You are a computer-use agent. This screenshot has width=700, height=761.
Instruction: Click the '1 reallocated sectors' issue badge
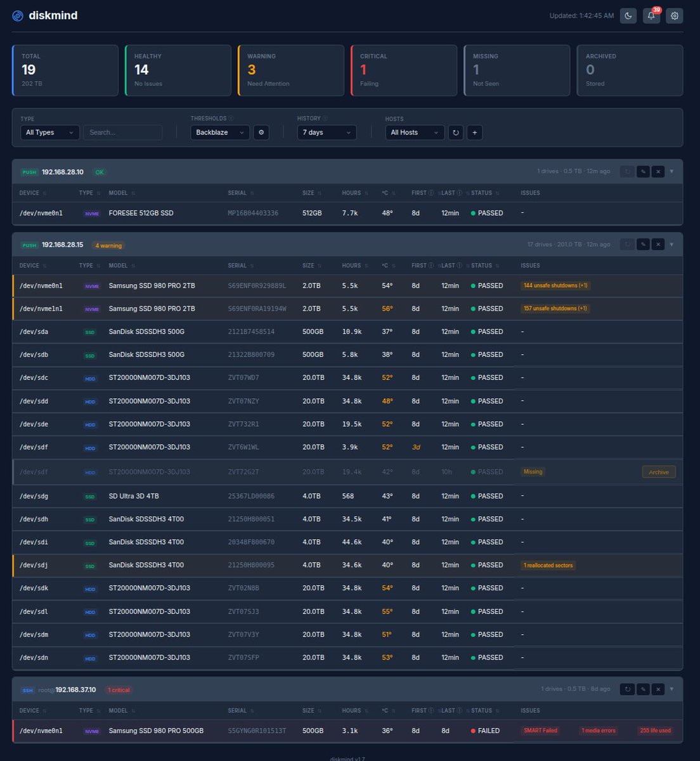point(548,565)
